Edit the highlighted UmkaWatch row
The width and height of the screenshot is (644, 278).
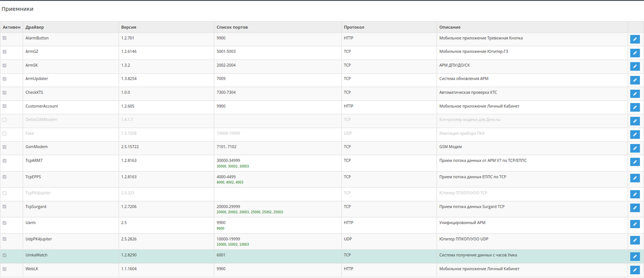tap(634, 256)
